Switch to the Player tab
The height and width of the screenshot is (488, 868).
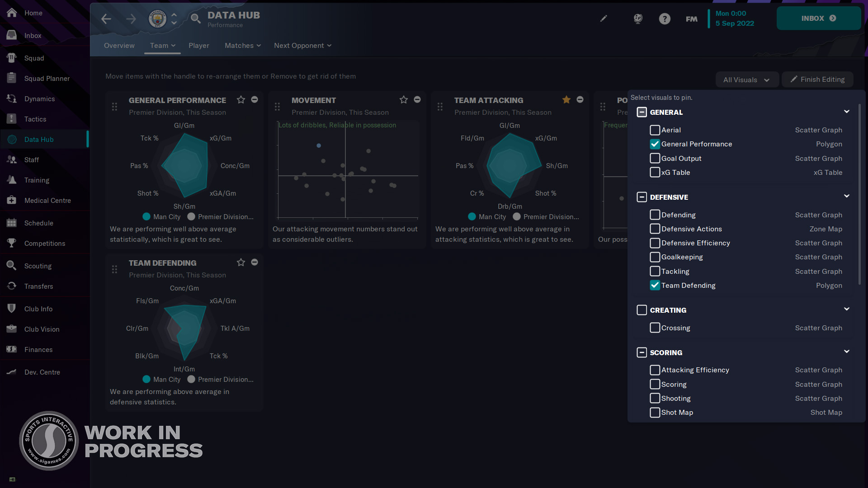(198, 45)
